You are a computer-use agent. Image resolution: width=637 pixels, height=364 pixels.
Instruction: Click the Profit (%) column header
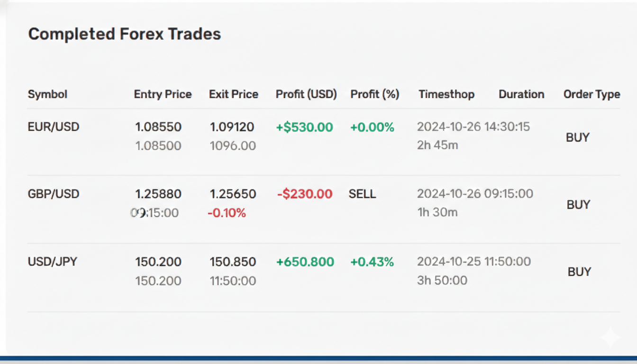(375, 94)
